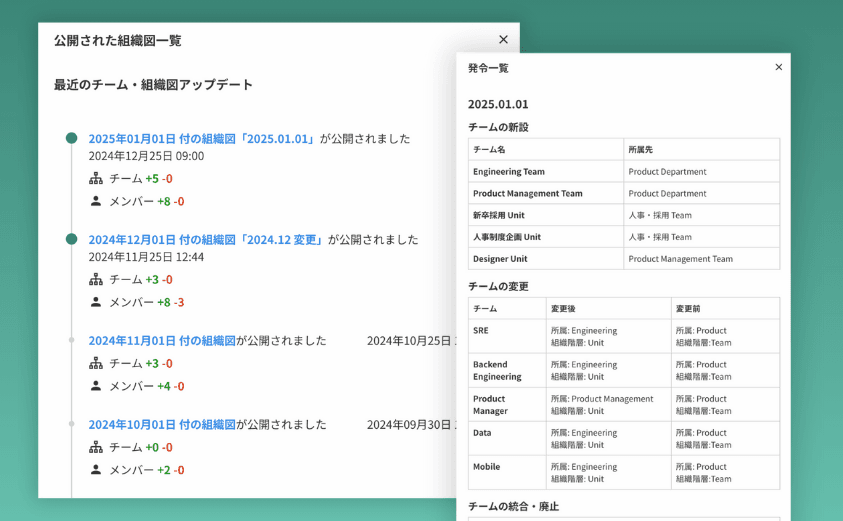Click member person icon under 2024年10月01日 entry
Viewport: 843px width, 521px height.
click(96, 470)
